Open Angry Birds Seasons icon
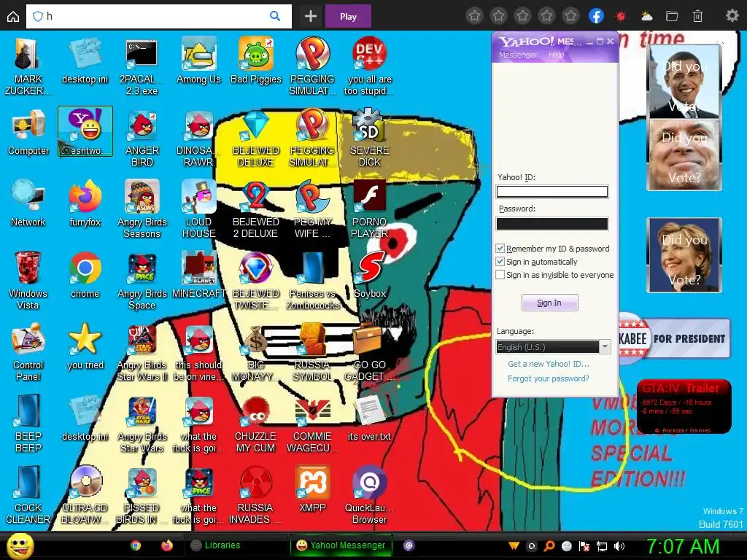 click(x=142, y=209)
